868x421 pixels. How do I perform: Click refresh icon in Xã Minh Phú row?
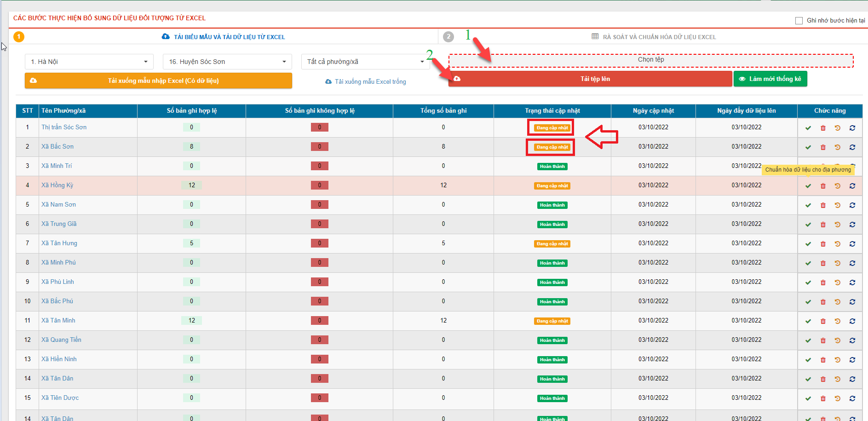(x=852, y=263)
